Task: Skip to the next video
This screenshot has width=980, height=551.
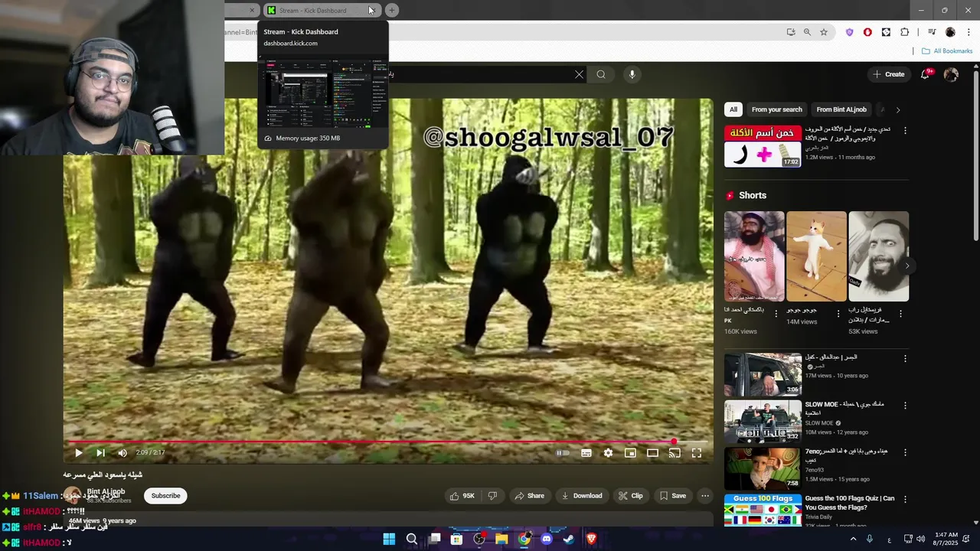Action: 100,453
